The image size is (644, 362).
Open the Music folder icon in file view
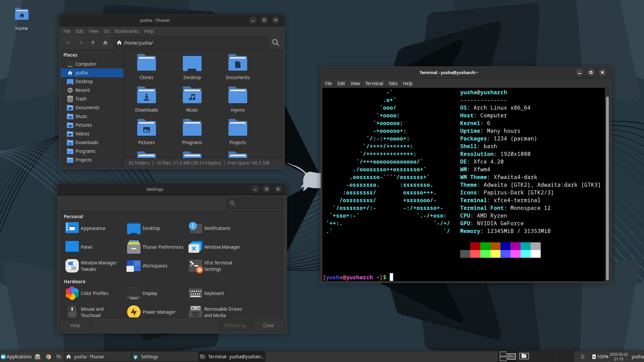click(192, 99)
